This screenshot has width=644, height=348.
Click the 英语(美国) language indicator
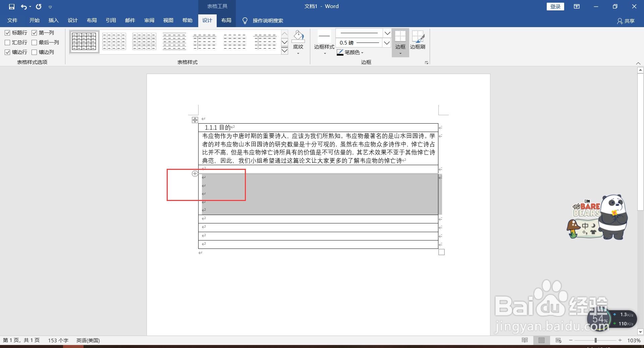[x=88, y=340]
